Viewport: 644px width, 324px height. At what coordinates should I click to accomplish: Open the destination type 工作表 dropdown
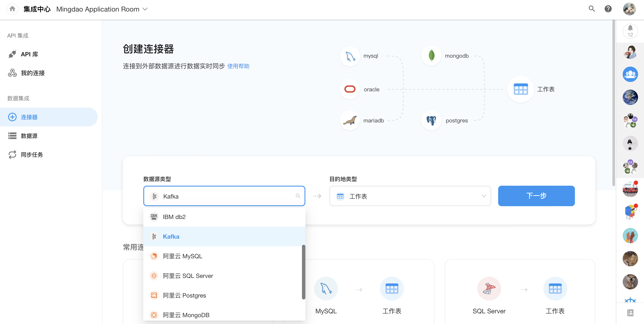[x=410, y=196]
